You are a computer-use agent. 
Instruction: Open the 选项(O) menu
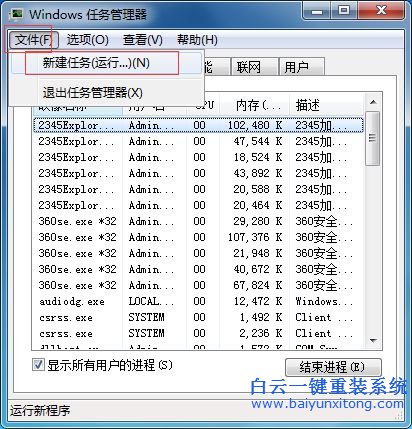coord(87,40)
